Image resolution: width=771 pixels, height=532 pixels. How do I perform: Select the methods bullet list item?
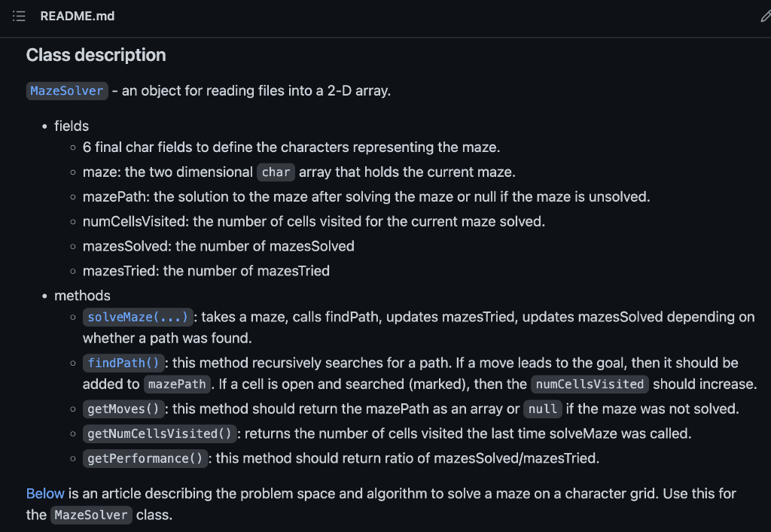tap(82, 295)
